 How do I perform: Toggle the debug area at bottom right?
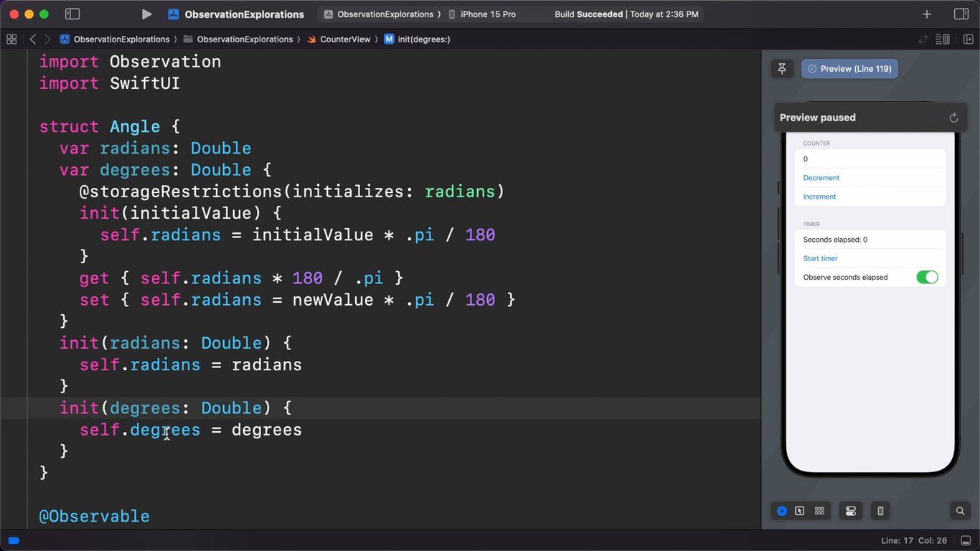(x=966, y=540)
